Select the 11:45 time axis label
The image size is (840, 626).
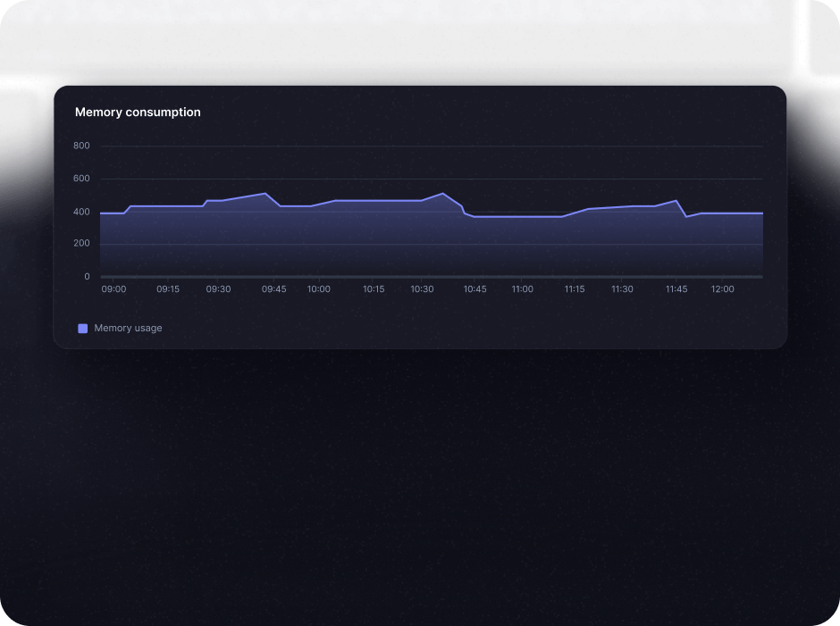(x=676, y=289)
